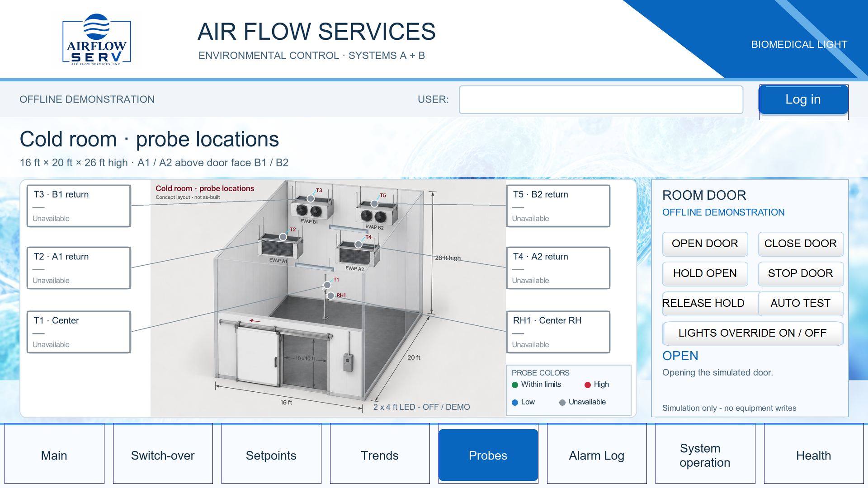Click the T2 · A1 return probe card
The width and height of the screenshot is (868, 488).
point(79,268)
